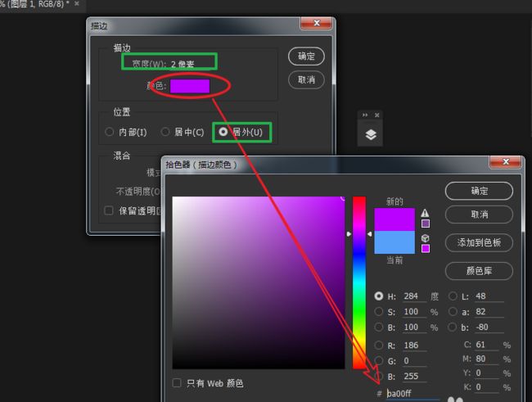This screenshot has width=532, height=402.
Task: Click the hex color field ba00ff
Action: (x=413, y=394)
